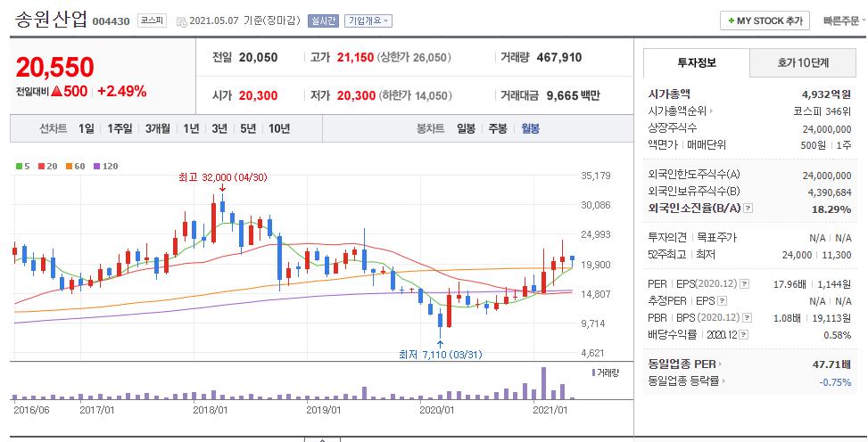Open the 기업개요 dropdown
Viewport: 868px width, 442px height.
(368, 20)
